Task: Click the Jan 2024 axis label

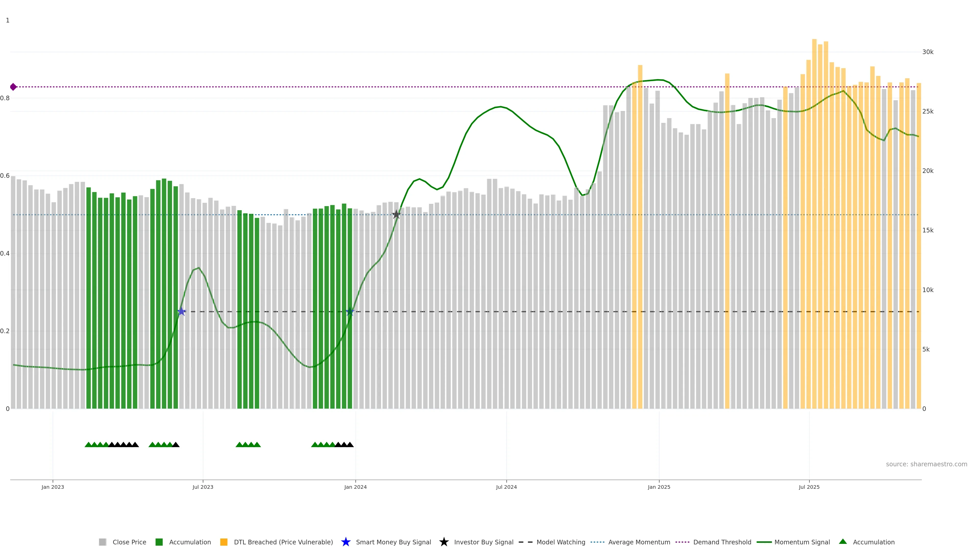Action: [355, 487]
